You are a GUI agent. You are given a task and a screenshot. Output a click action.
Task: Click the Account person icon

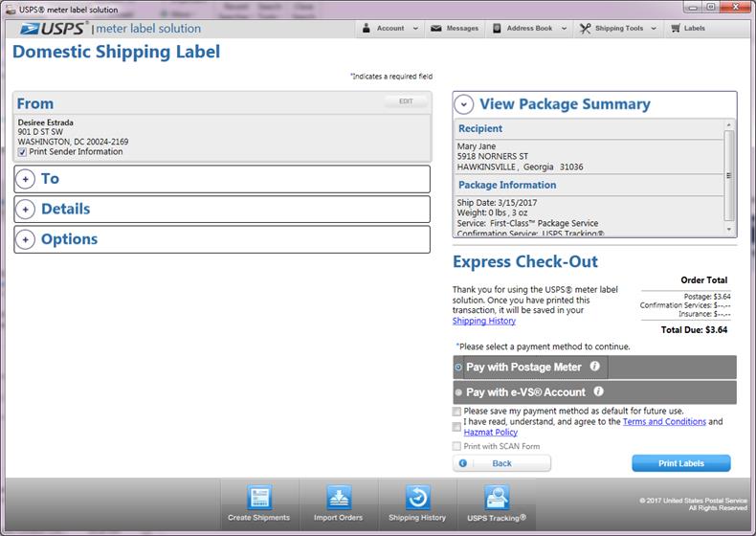[367, 29]
